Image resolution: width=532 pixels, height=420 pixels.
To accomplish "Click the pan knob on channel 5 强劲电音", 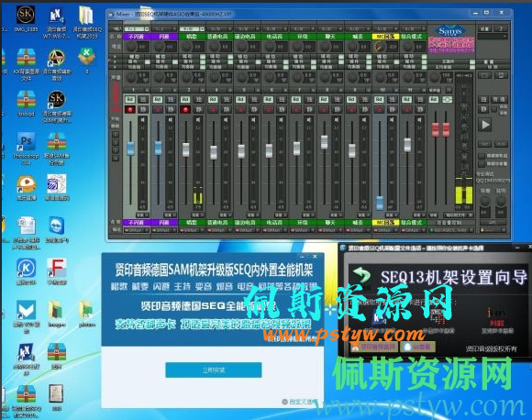I will [242, 78].
